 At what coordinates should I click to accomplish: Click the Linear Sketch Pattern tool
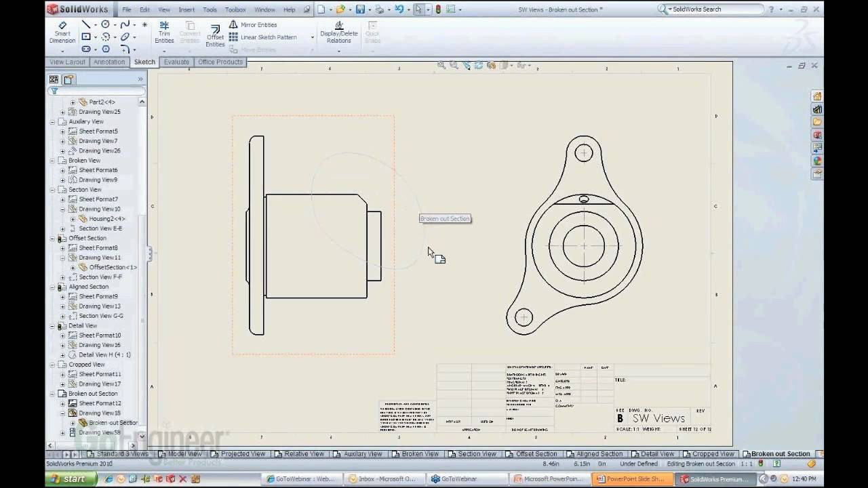click(262, 37)
